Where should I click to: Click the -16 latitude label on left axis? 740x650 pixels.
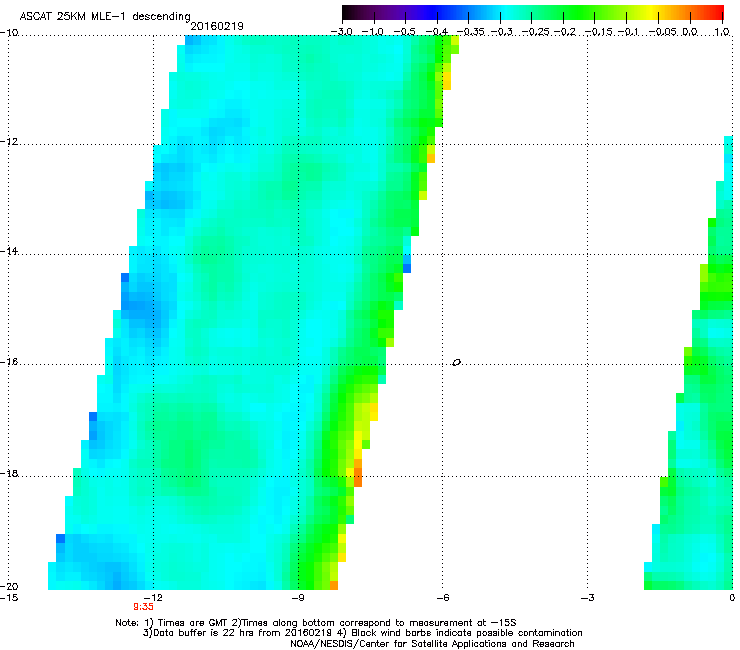[9, 362]
